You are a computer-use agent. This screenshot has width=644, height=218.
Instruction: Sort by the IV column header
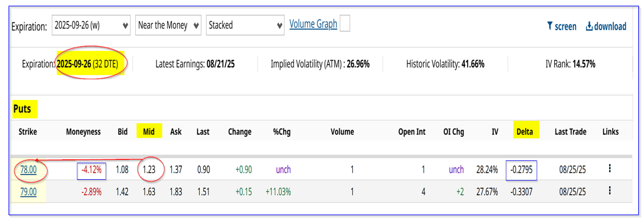494,132
